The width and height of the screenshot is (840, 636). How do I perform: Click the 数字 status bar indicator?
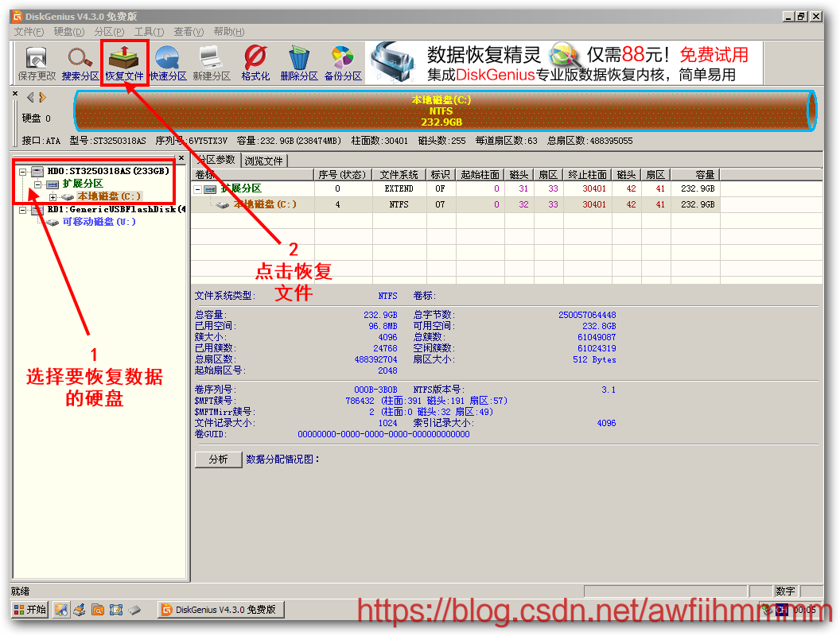point(785,591)
